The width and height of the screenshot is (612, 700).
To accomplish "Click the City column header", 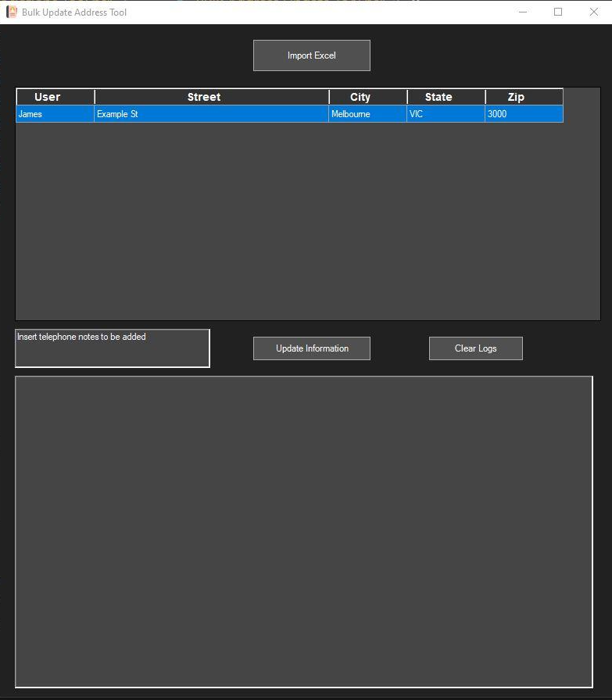I will (368, 97).
